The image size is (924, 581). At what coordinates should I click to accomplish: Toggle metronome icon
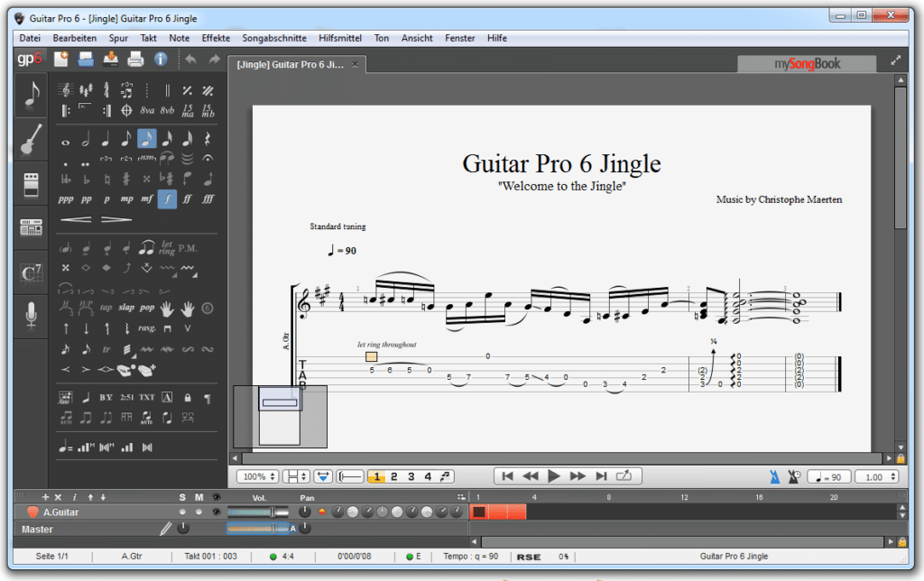[774, 476]
